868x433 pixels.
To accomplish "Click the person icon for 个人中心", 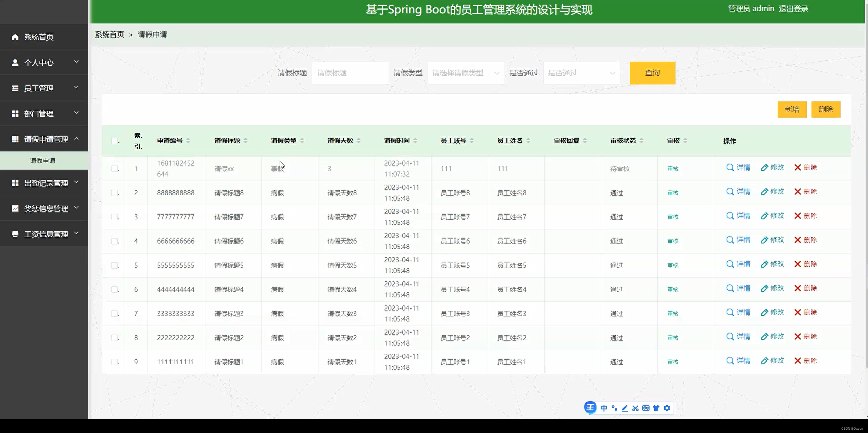I will [x=15, y=63].
